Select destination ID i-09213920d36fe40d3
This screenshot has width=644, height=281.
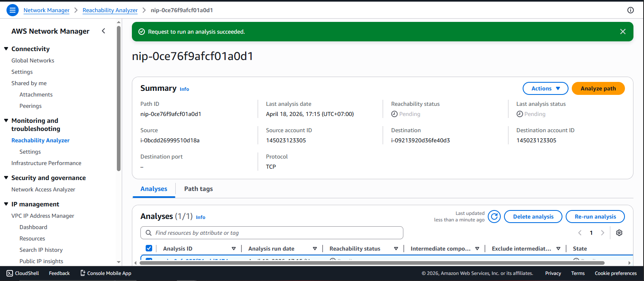point(420,140)
